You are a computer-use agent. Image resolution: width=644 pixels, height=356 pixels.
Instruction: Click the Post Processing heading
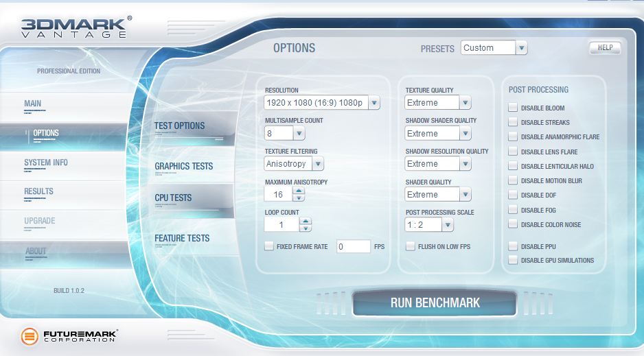pos(538,89)
